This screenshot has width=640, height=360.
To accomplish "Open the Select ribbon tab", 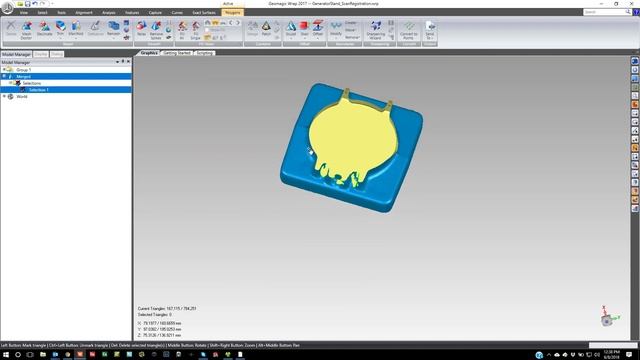I will click(x=42, y=13).
